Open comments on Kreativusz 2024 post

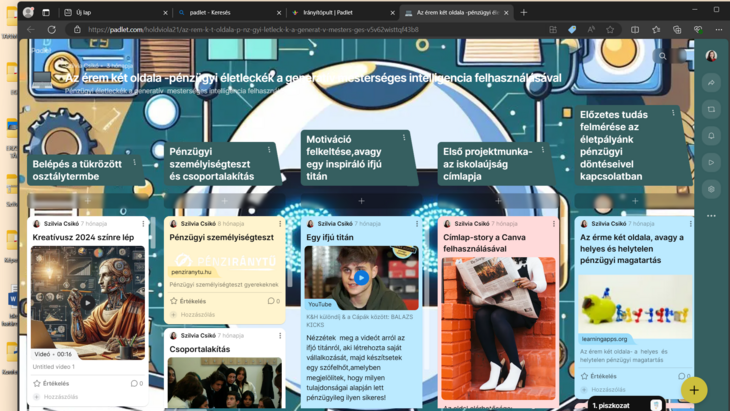[x=137, y=384]
